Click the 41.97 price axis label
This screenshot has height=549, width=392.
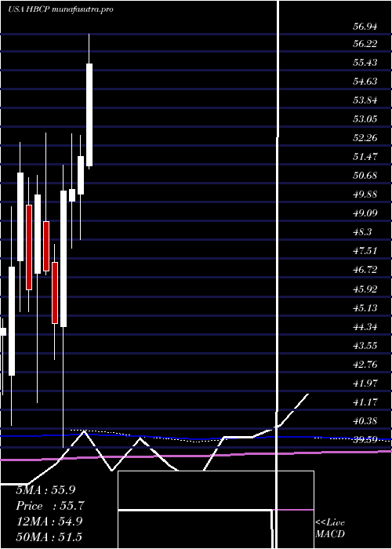pos(365,383)
